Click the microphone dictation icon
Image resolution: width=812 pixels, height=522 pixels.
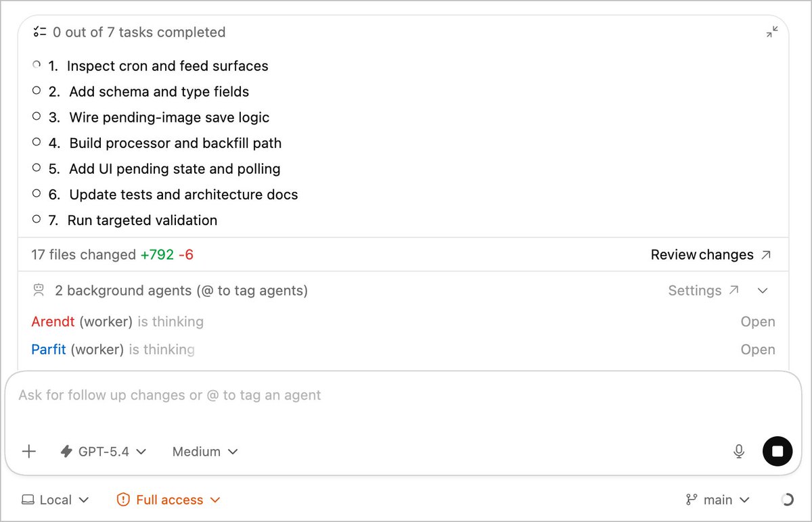tap(739, 452)
